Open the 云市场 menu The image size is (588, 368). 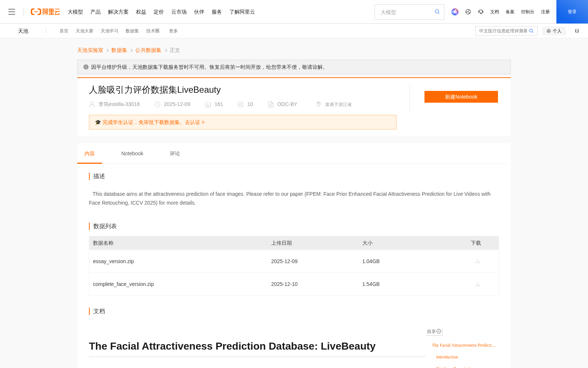click(x=179, y=12)
